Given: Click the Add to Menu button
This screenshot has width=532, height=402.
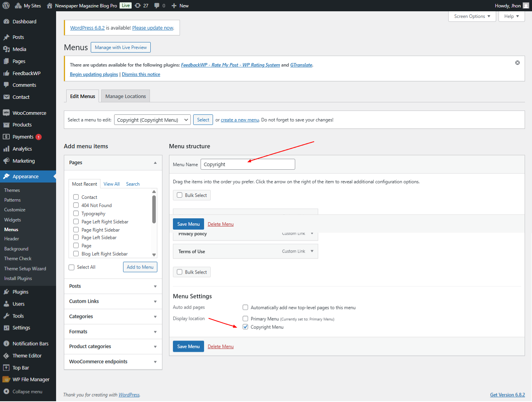Looking at the screenshot, I should [140, 267].
